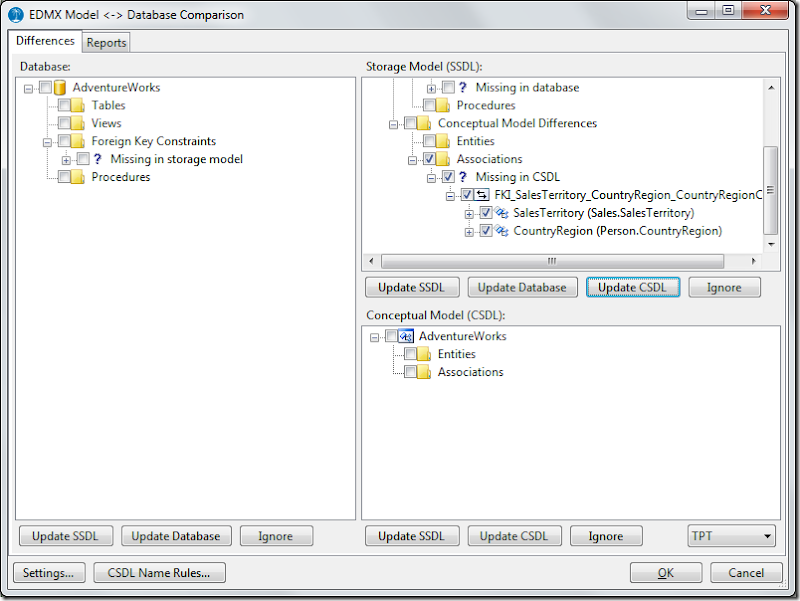
Task: Click the Entities folder icon in Storage Model tree
Action: [x=443, y=141]
